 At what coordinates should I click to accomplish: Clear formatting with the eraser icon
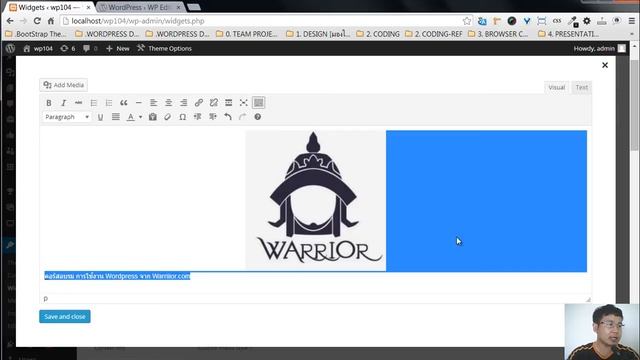pyautogui.click(x=168, y=117)
